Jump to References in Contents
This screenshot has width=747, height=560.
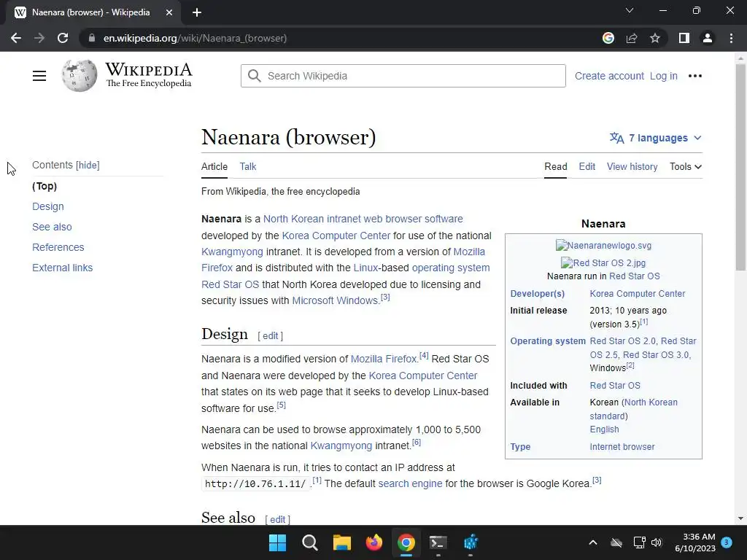(58, 248)
